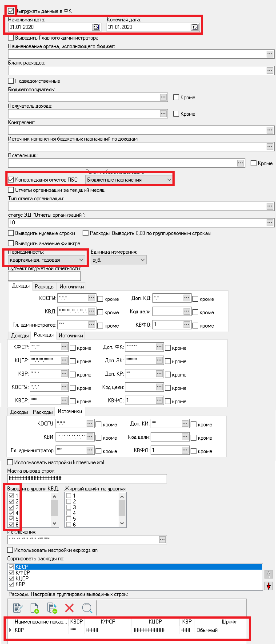Click Наименование показ... column header
The height and width of the screenshot is (644, 276).
[x=41, y=621]
